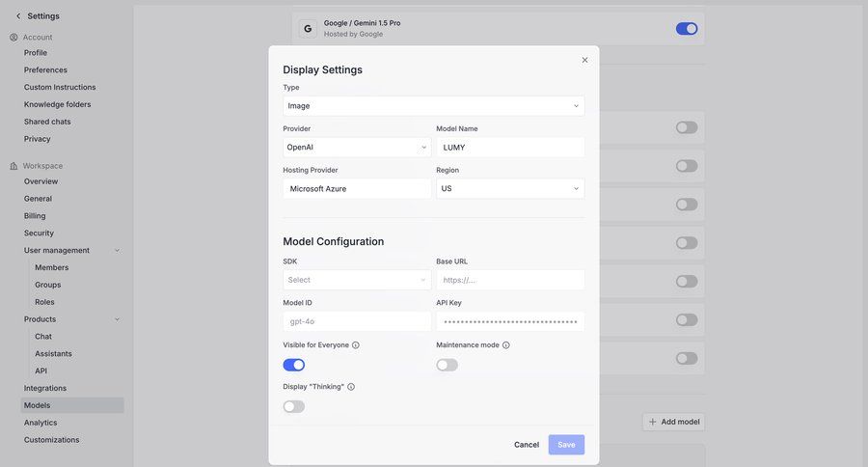Screen dimensions: 868x467
Task: Open Integrations in the sidebar
Action: pyautogui.click(x=45, y=388)
